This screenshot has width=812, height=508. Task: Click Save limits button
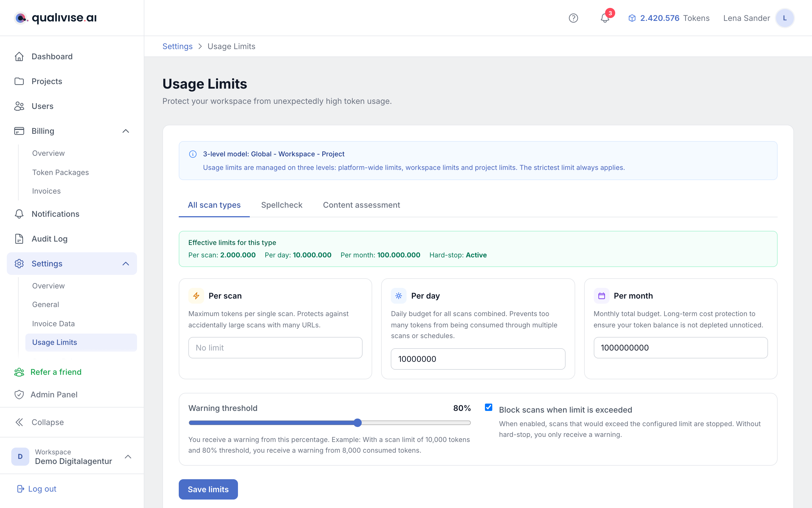(208, 489)
